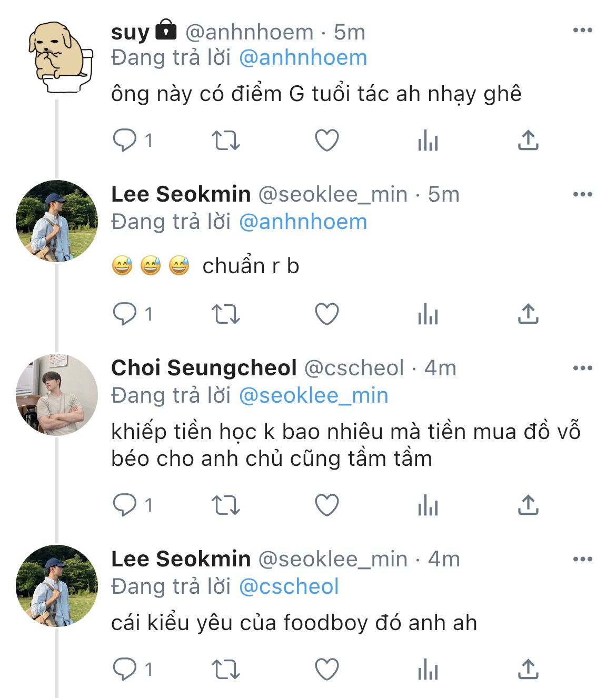The width and height of the screenshot is (616, 698).
Task: Open Choi Seungcheol's profile avatar
Action: tap(57, 395)
